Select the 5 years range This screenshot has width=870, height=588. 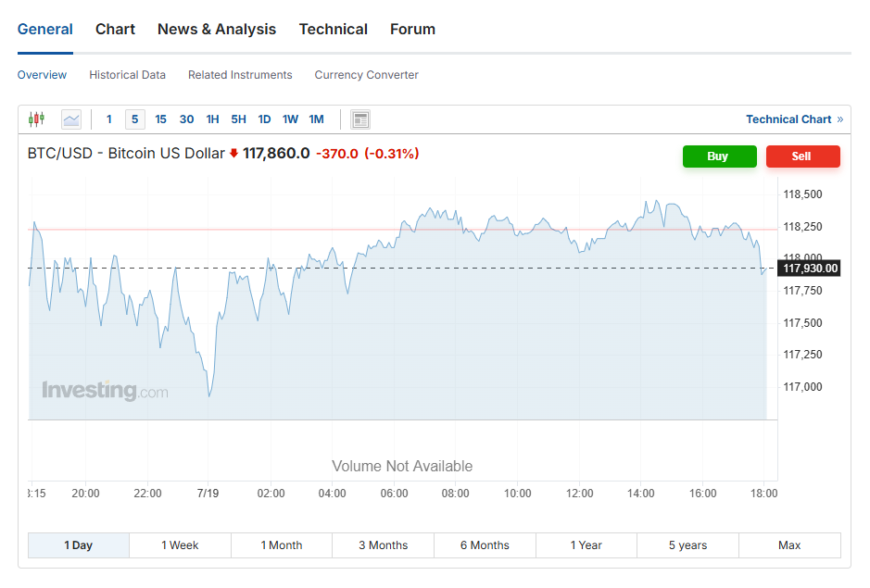pos(688,545)
